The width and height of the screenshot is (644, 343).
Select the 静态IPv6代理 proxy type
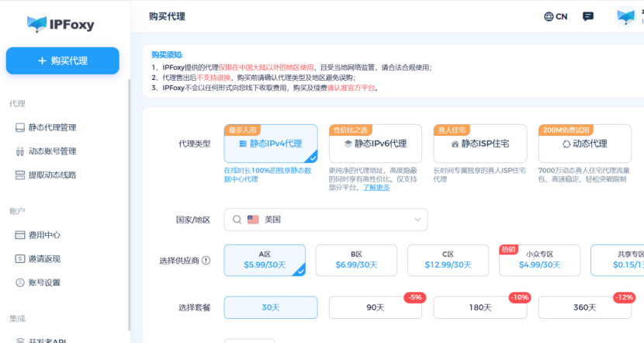pos(375,144)
